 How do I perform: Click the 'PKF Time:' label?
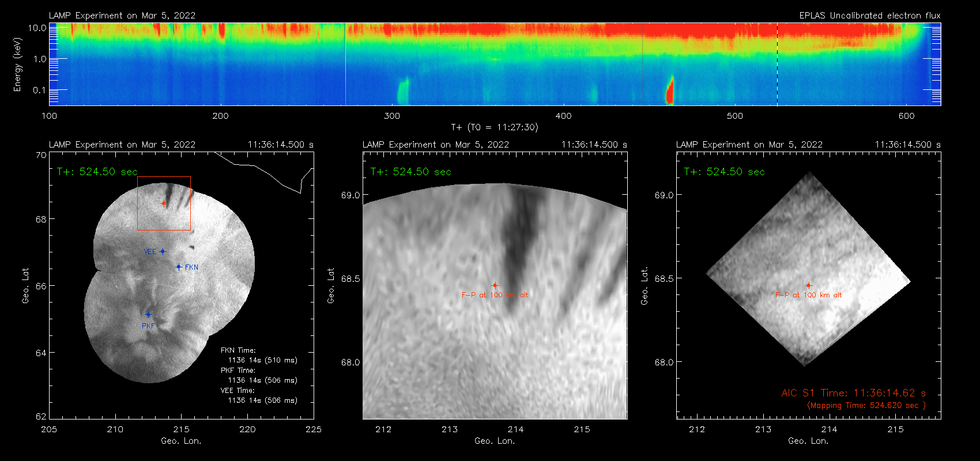pyautogui.click(x=238, y=371)
